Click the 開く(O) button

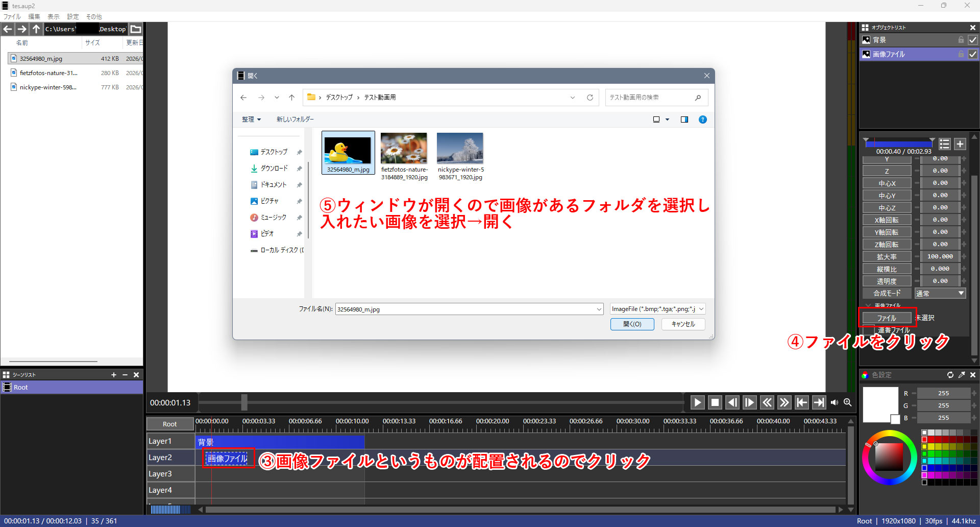(x=632, y=324)
